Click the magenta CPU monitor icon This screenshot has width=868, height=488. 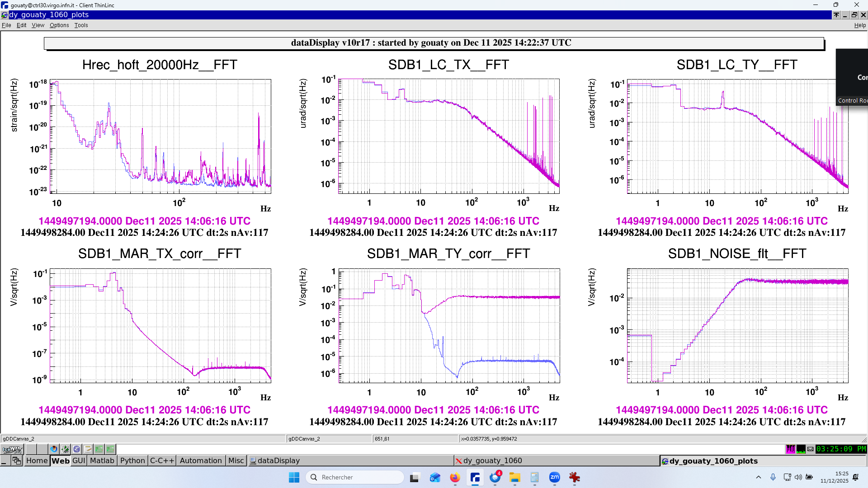click(x=790, y=449)
